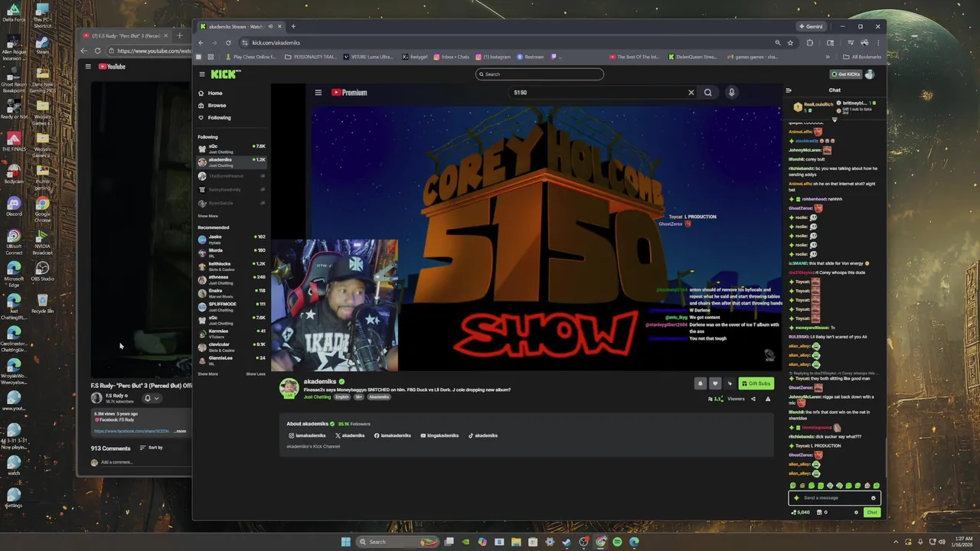The height and width of the screenshot is (551, 980).
Task: Open the PERSONALITY TRAI... bookmark folder
Action: [x=310, y=57]
